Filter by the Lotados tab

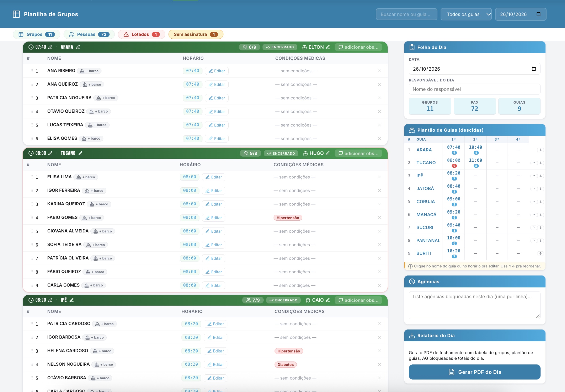(x=141, y=34)
